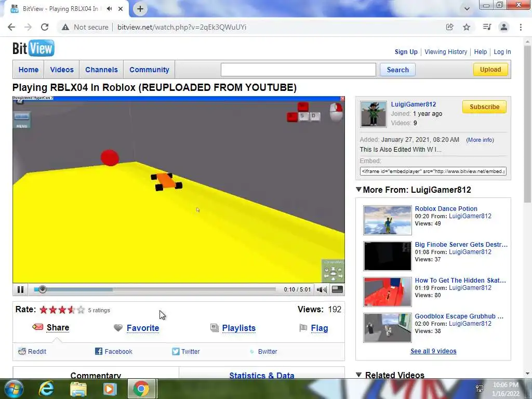Open a new browser tab

click(x=140, y=9)
